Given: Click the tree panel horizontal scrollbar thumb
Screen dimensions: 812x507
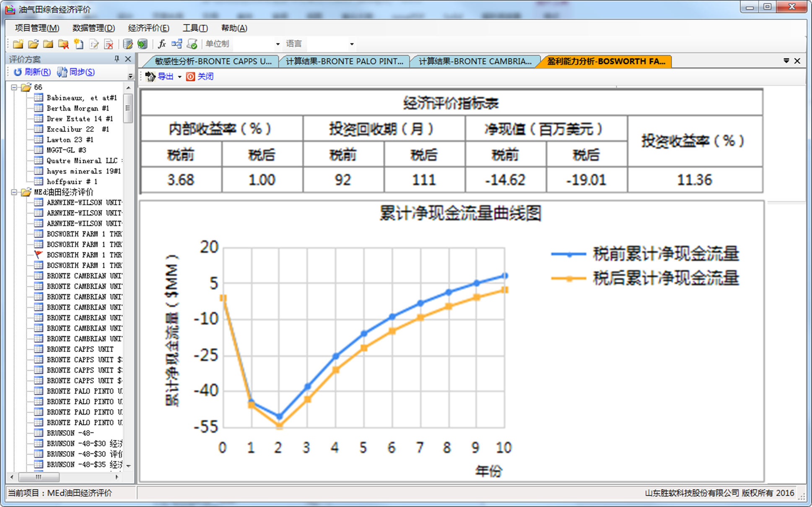Looking at the screenshot, I should 39,477.
